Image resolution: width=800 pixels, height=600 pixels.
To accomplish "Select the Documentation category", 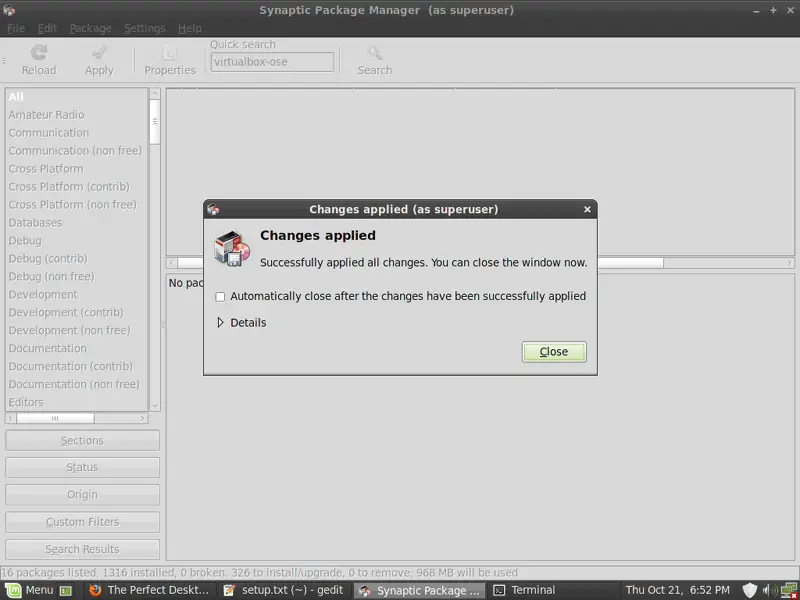I will [x=77, y=348].
